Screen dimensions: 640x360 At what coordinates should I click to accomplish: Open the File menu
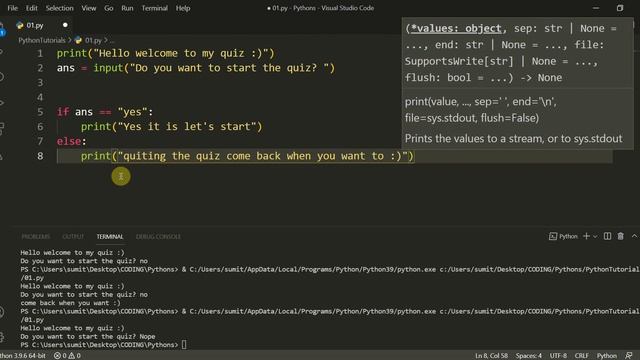coord(12,8)
